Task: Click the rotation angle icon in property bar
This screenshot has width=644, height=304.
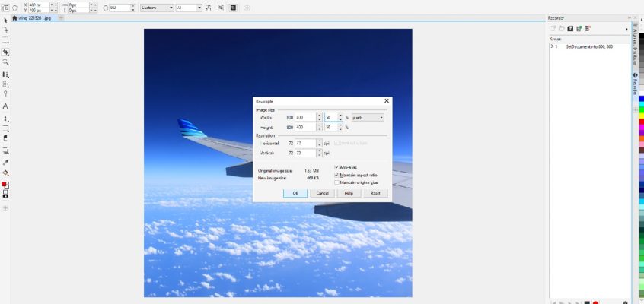Action: [x=106, y=8]
